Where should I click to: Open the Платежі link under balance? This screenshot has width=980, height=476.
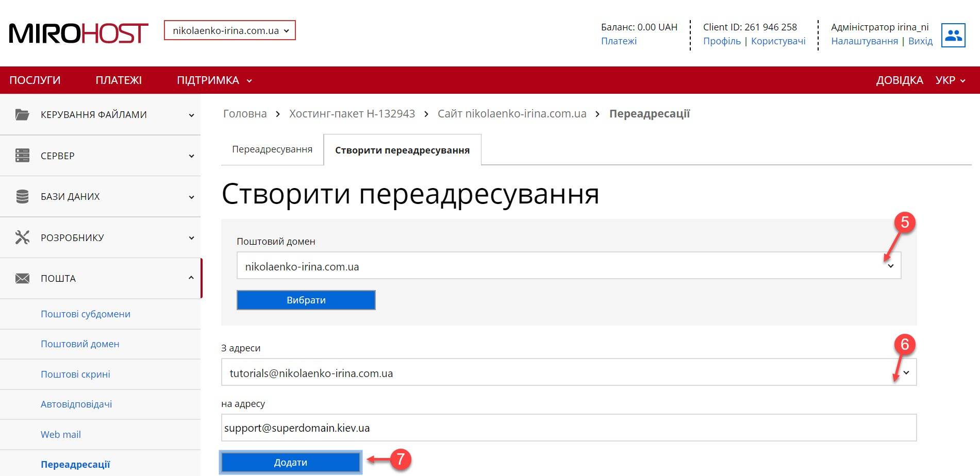pos(619,41)
